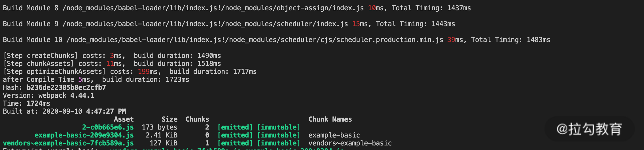Select the 2-c0b665e6.js asset name
Image resolution: width=644 pixels, height=150 pixels.
(108, 127)
